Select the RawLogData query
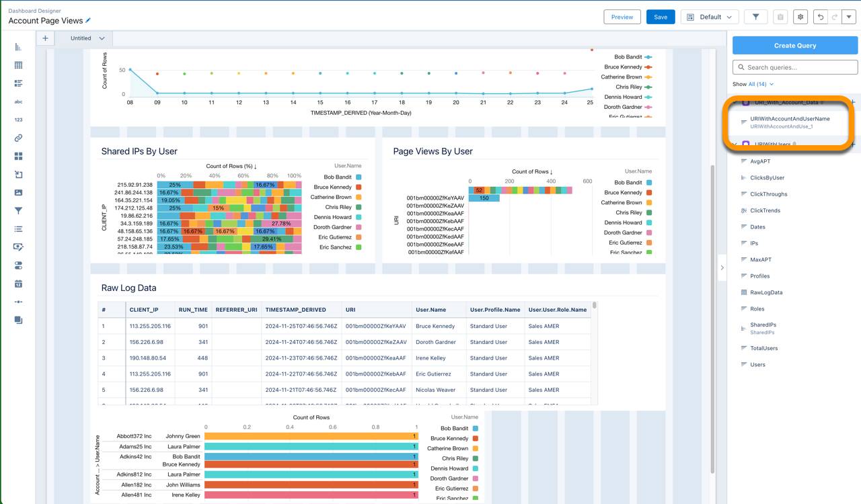This screenshot has width=861, height=504. pos(766,292)
